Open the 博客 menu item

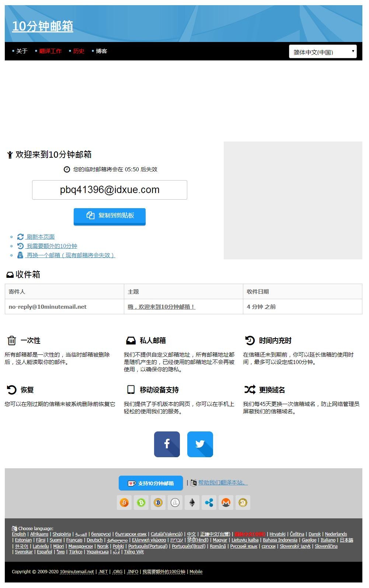pos(101,51)
